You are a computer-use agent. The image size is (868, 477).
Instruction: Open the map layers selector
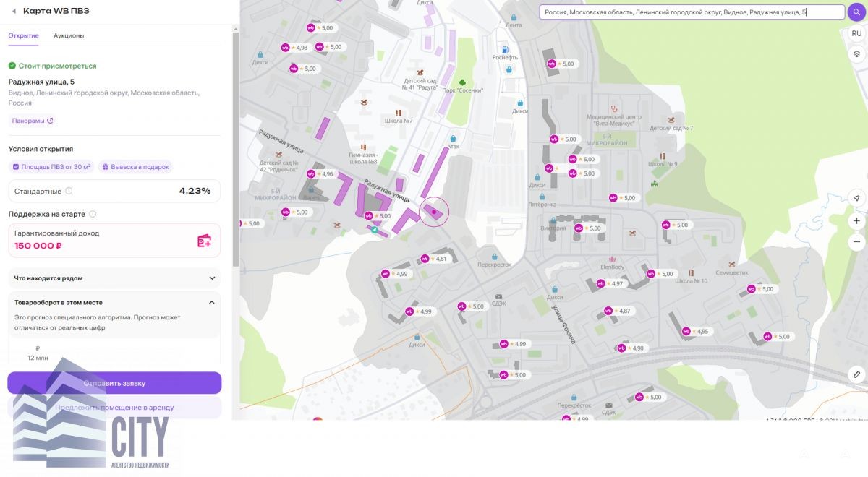tap(856, 54)
